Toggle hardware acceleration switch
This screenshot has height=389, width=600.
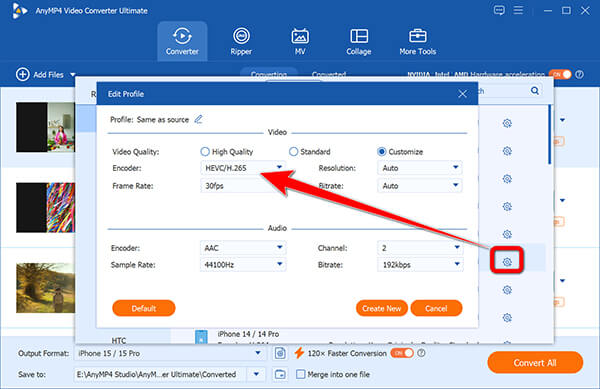(560, 74)
